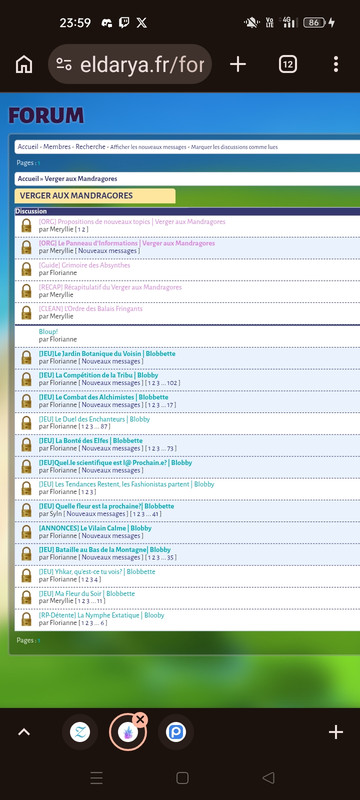Open La Nymphe Extatique thread

(101, 615)
